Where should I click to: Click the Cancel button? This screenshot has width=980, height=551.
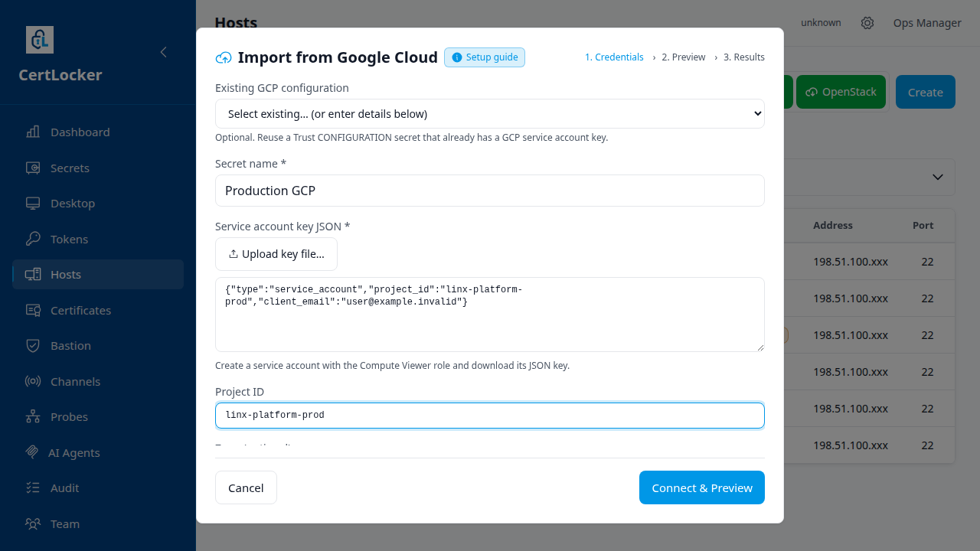coord(246,487)
